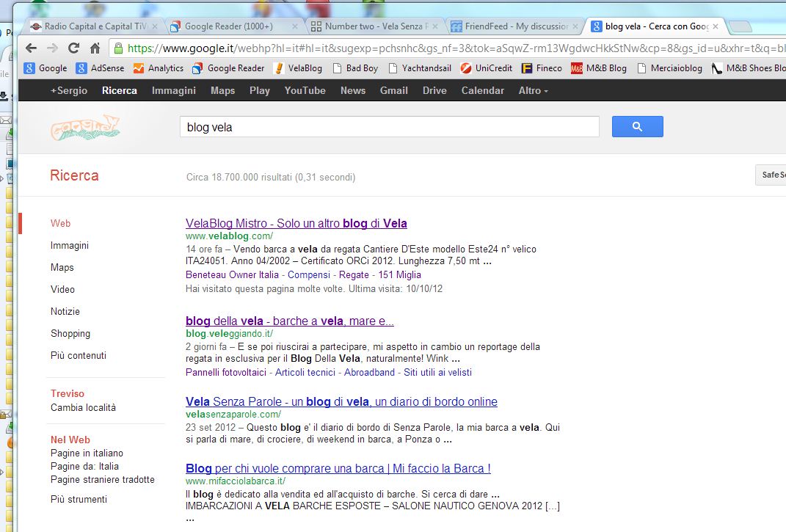The height and width of the screenshot is (532, 786).
Task: Open the blog della vela result
Action: click(x=290, y=321)
